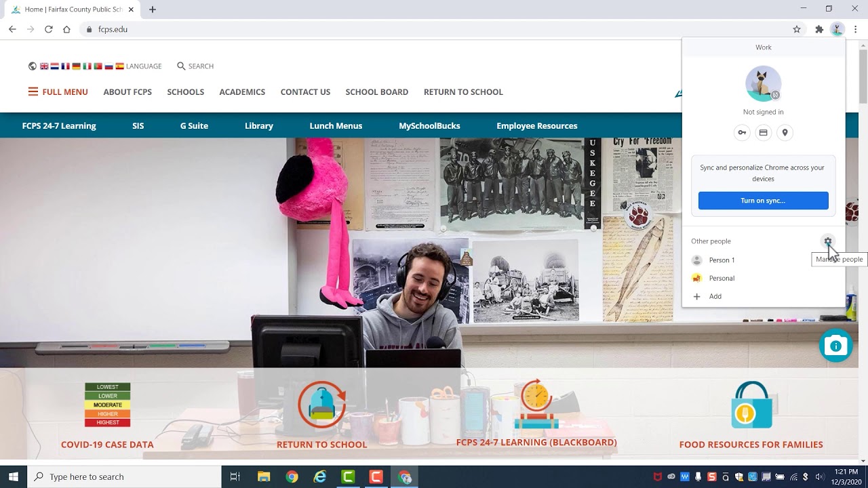Click RETURN TO SCHOOL tile label

click(x=322, y=445)
